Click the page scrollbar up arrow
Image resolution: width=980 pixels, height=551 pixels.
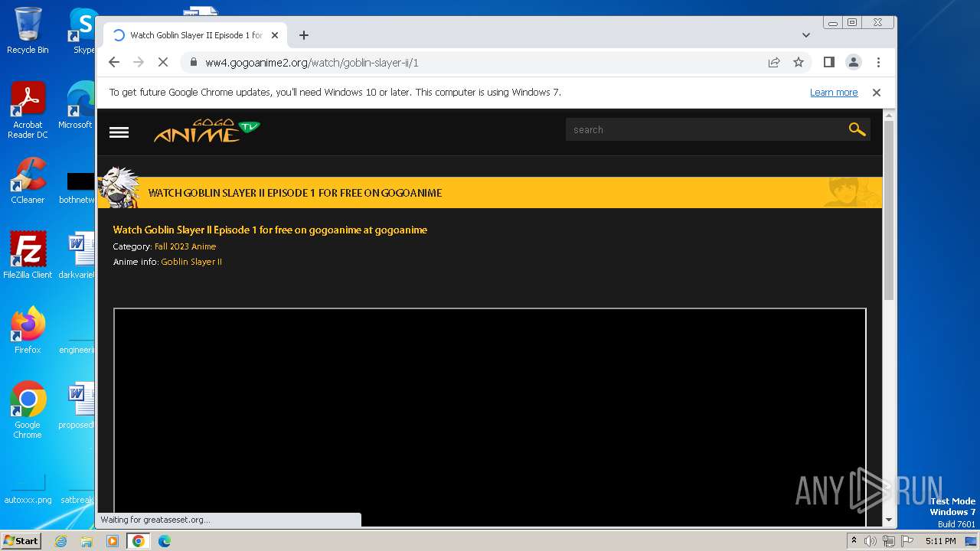point(889,116)
